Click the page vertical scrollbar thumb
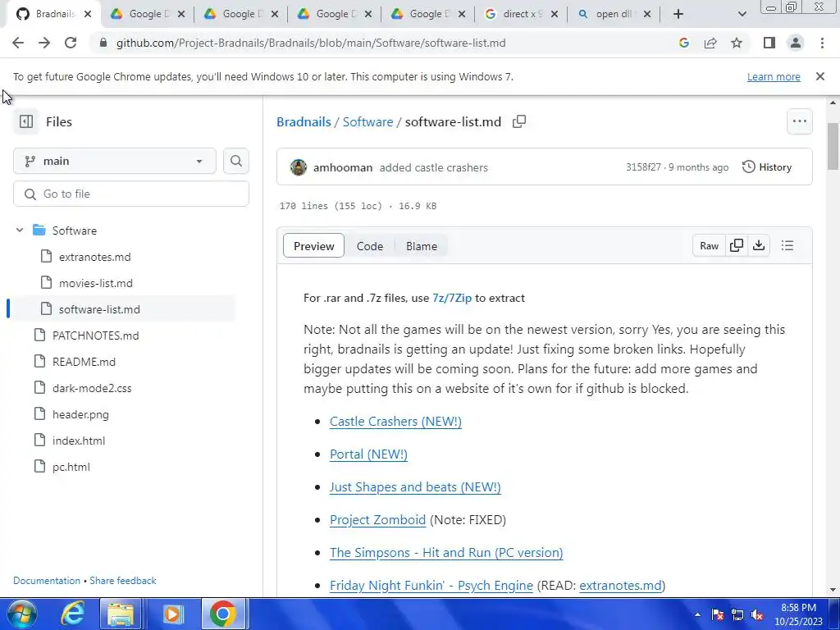Screen dimensions: 840x630 tap(833, 146)
